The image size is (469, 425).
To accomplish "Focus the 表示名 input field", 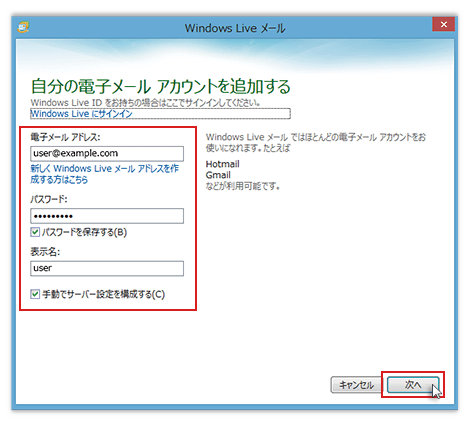I will (107, 268).
